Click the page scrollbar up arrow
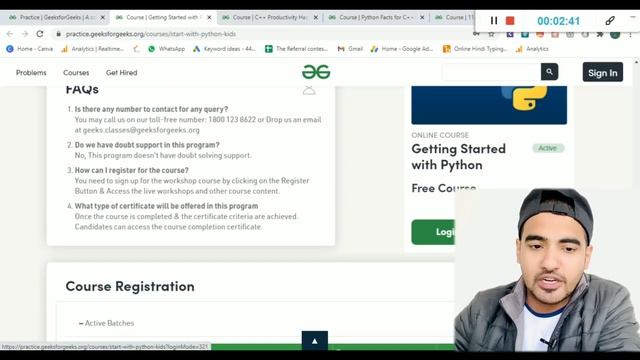This screenshot has width=640, height=360. tap(636, 62)
